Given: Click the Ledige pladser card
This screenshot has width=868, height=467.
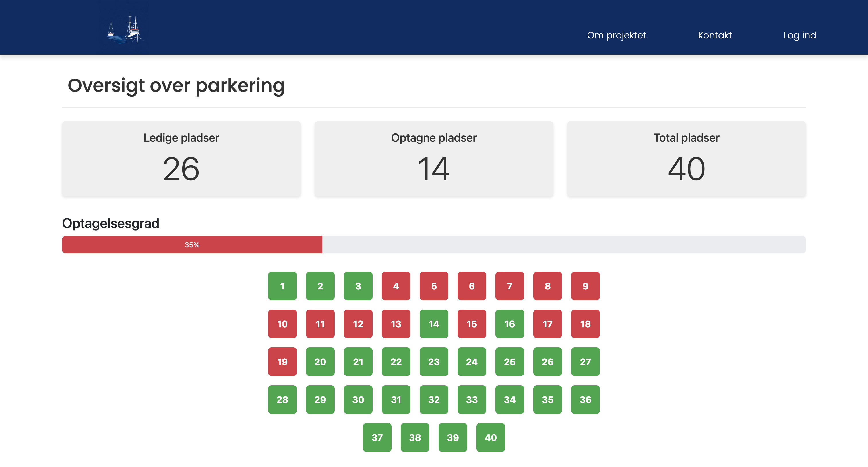Looking at the screenshot, I should [x=181, y=159].
